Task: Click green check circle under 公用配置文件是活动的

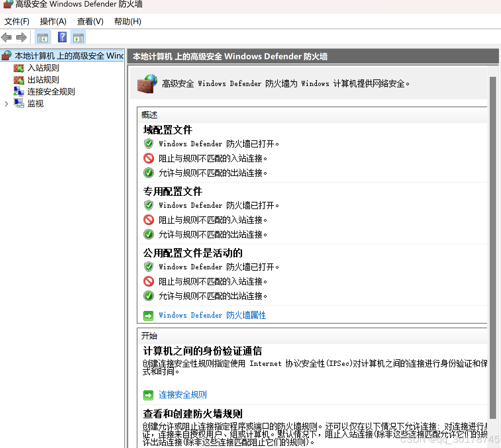Action: (149, 296)
